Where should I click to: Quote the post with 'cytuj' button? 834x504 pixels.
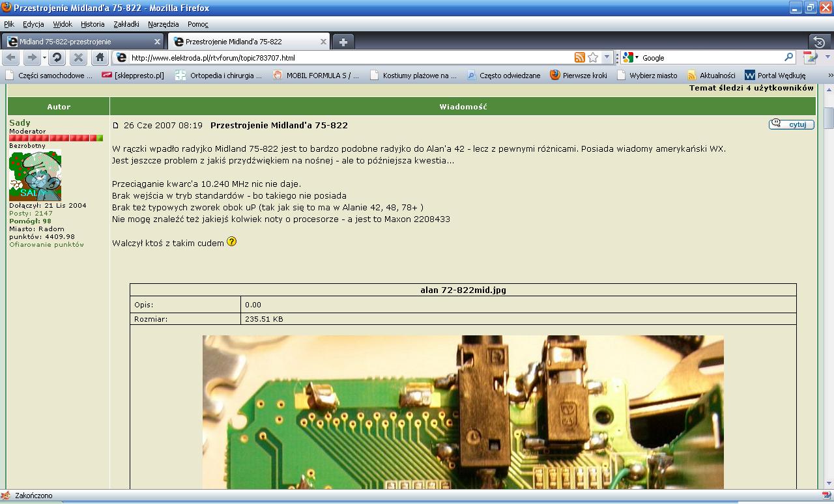792,124
